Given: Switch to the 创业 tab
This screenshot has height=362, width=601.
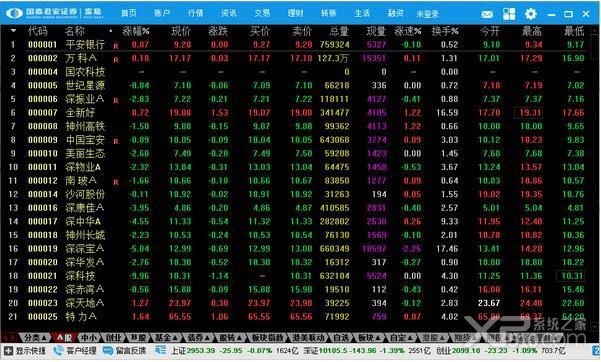Looking at the screenshot, I should pos(114,338).
